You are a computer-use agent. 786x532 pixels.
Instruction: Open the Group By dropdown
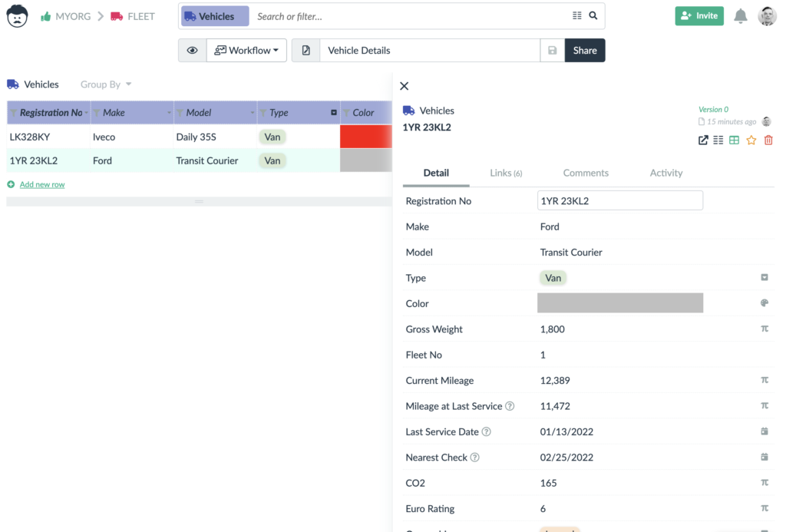105,84
